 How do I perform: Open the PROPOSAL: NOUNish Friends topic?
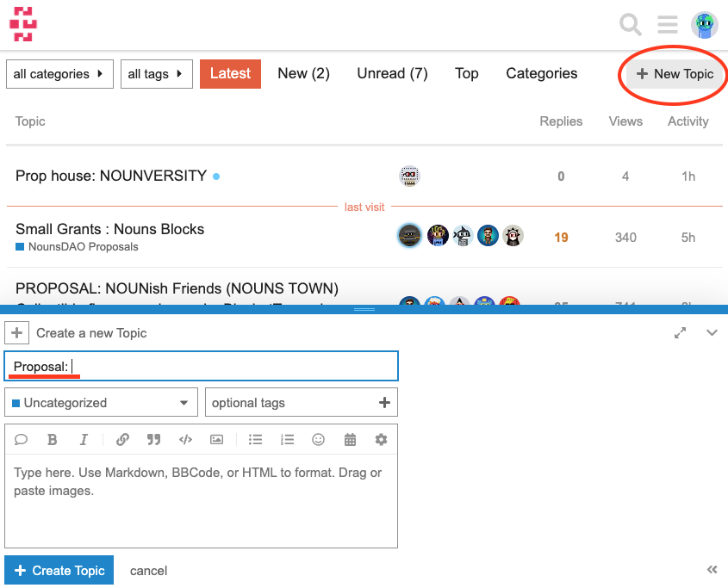point(177,288)
